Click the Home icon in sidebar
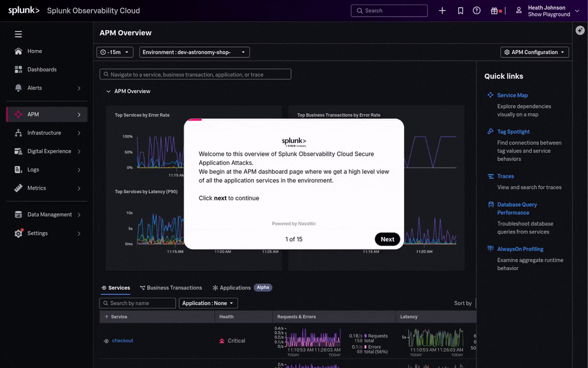 pos(18,51)
